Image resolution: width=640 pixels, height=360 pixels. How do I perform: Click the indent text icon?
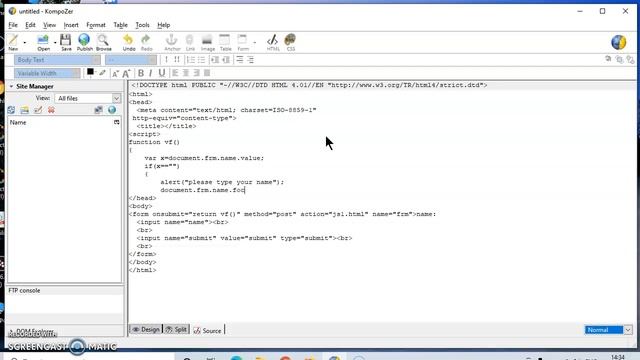click(215, 60)
